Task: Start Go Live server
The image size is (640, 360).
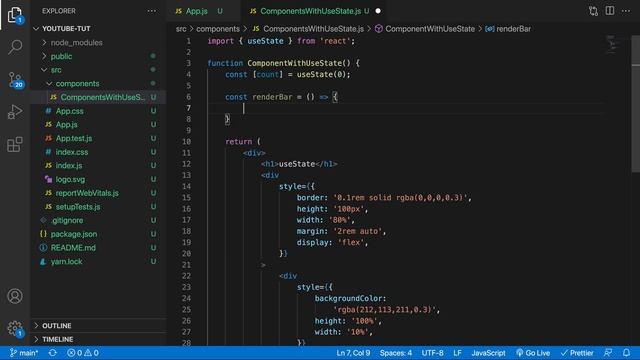Action: click(x=533, y=353)
